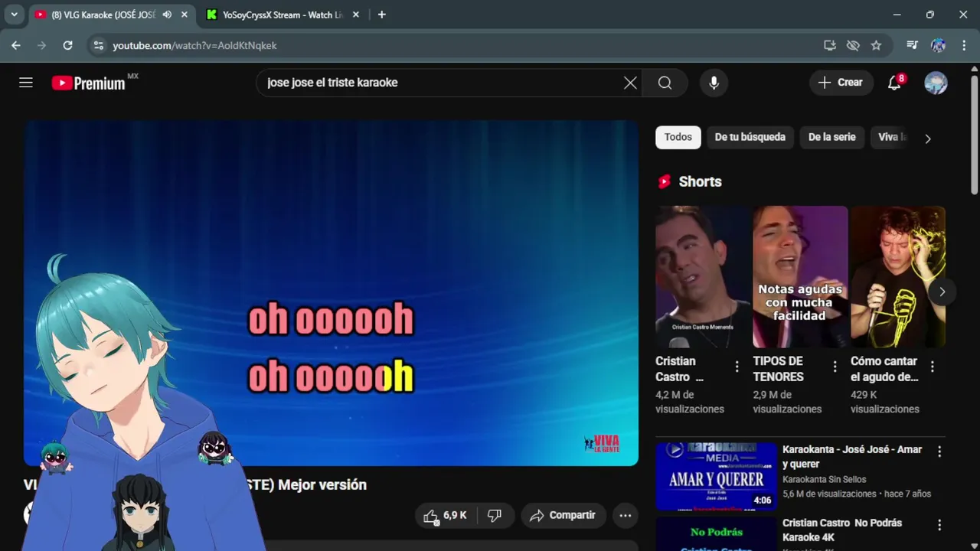Show more filter chips with right chevron
Viewport: 980px width, 551px height.
click(x=928, y=139)
